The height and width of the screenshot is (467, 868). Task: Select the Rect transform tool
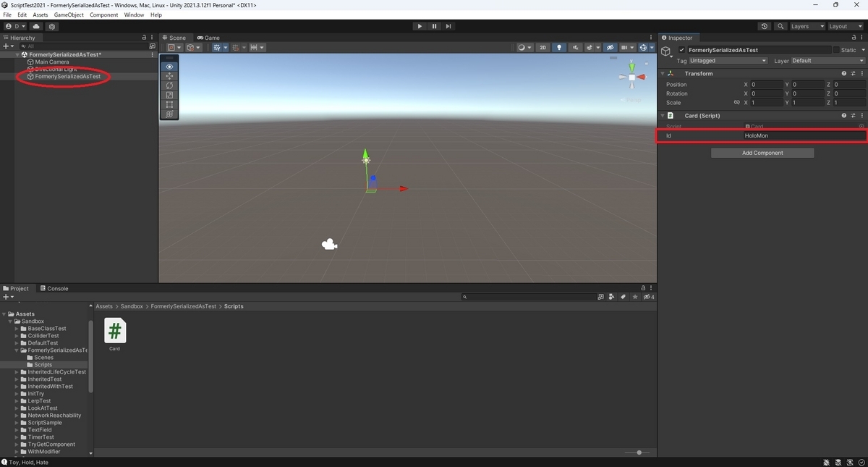pyautogui.click(x=169, y=104)
